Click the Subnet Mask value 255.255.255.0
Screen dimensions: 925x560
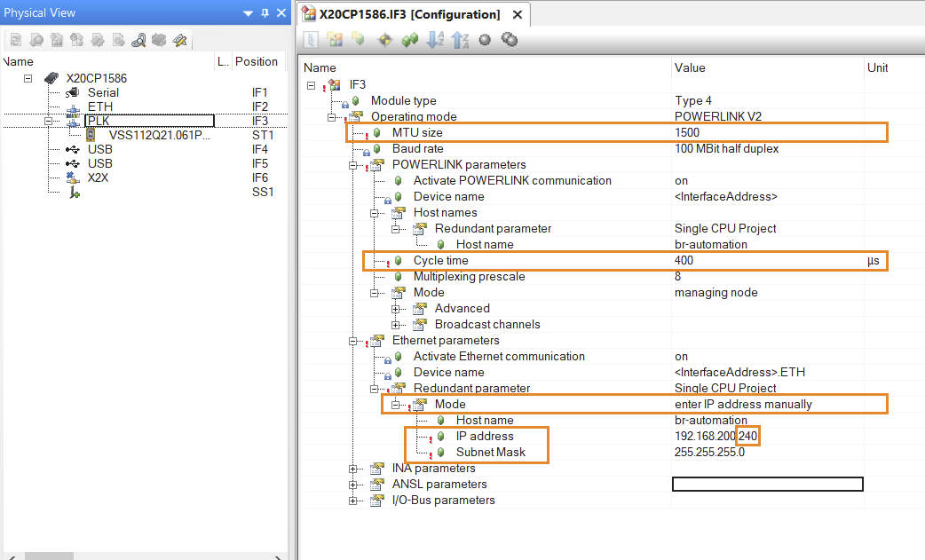click(x=709, y=452)
